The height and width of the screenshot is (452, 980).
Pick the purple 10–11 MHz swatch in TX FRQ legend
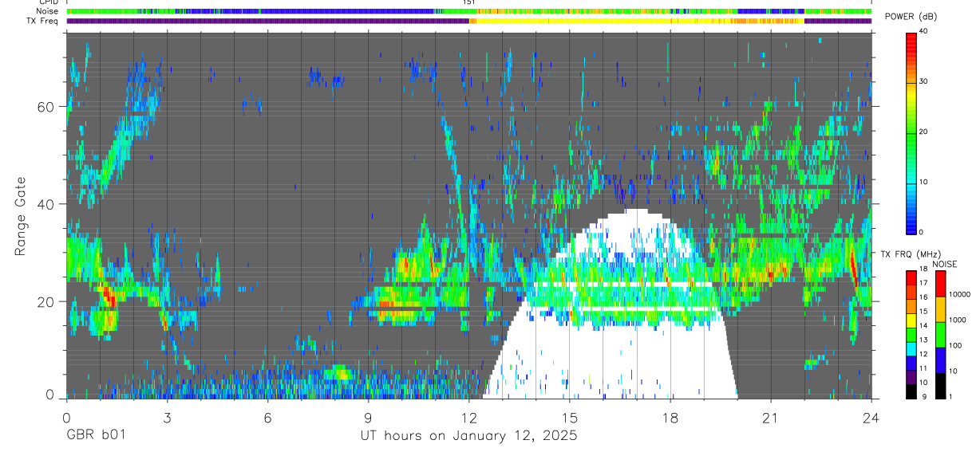[x=911, y=377]
